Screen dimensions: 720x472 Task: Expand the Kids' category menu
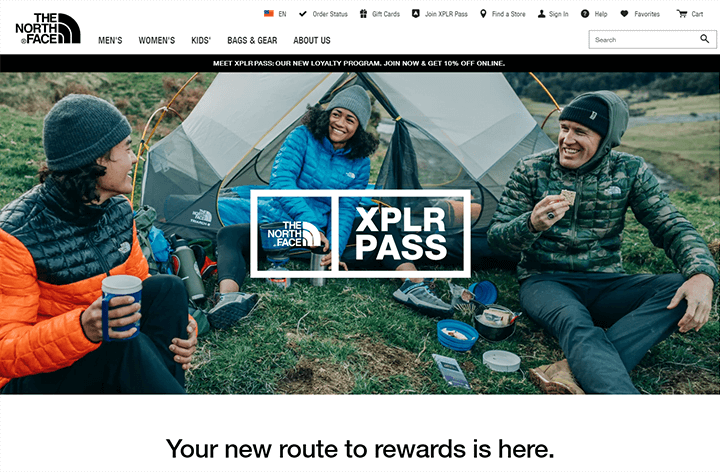click(x=201, y=40)
